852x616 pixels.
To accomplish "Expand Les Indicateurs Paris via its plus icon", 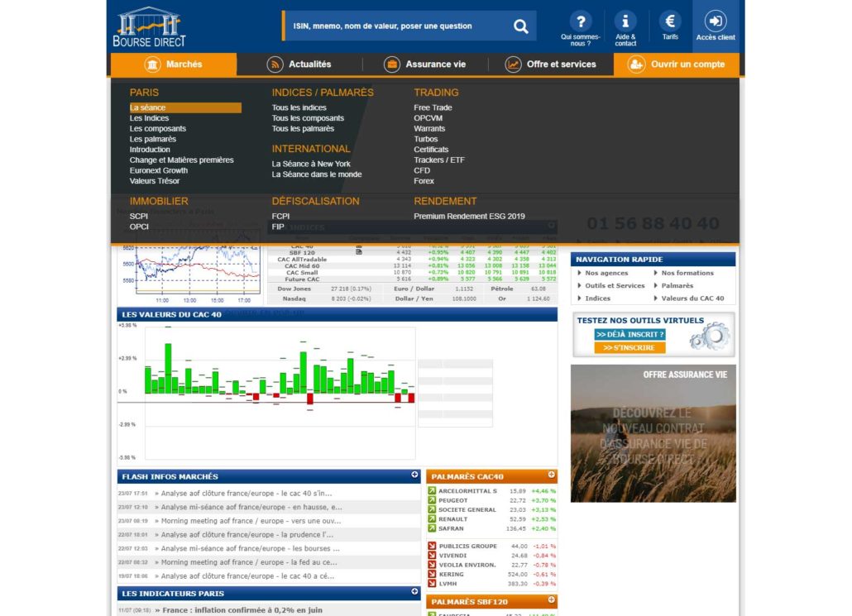I will pos(414,593).
